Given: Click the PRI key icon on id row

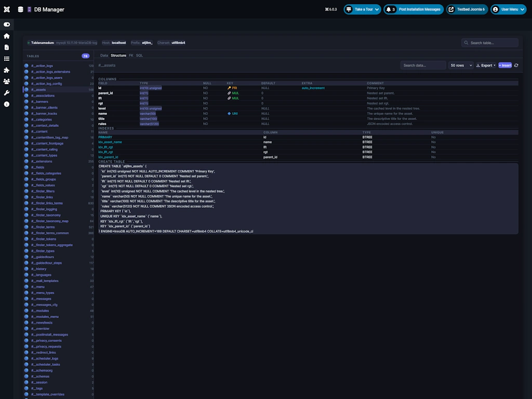Looking at the screenshot, I should coord(229,88).
